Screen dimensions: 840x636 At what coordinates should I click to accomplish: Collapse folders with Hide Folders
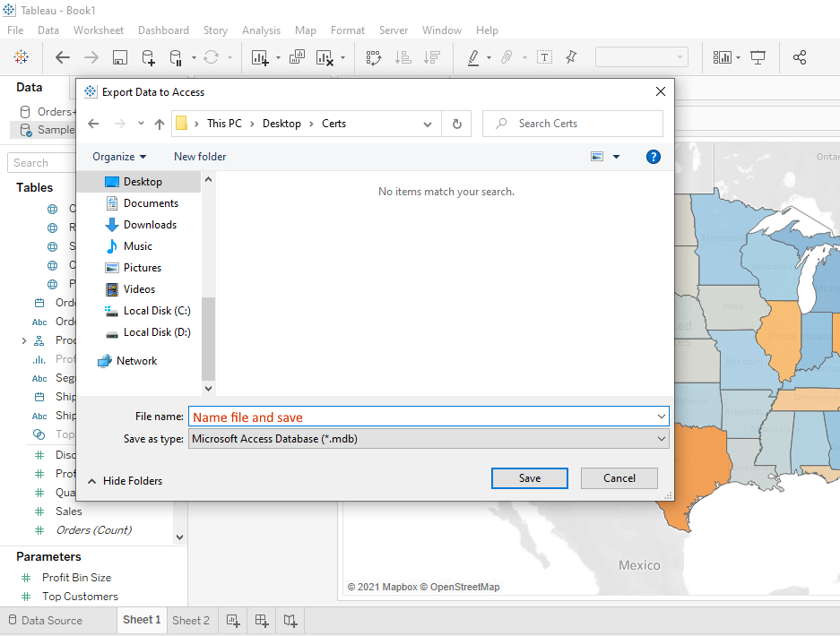(125, 481)
